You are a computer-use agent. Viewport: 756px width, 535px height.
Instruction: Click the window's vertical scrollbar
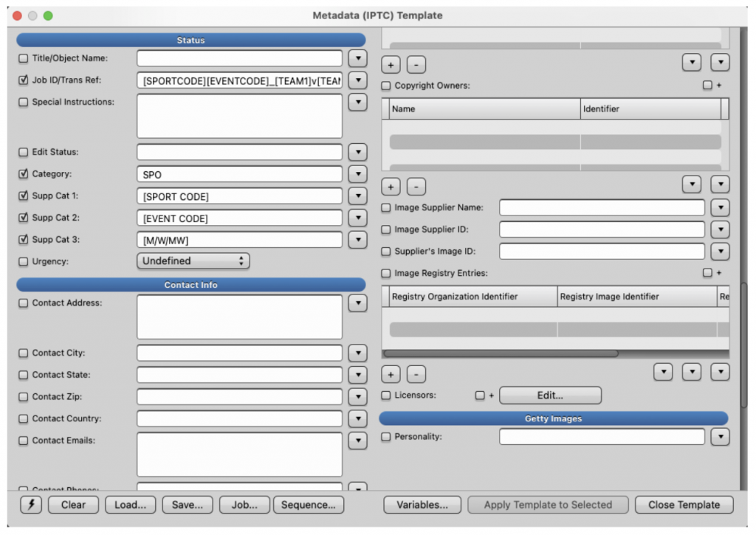coord(744,345)
